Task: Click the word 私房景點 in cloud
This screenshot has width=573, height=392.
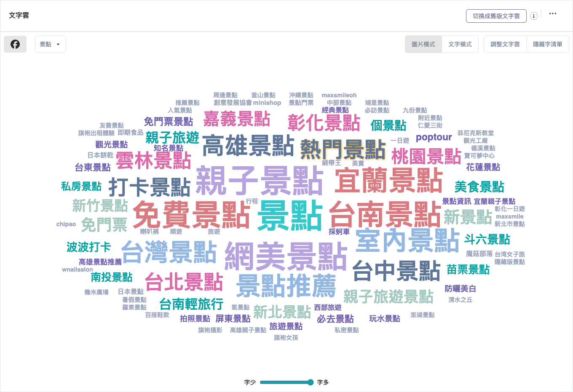Action: [81, 187]
